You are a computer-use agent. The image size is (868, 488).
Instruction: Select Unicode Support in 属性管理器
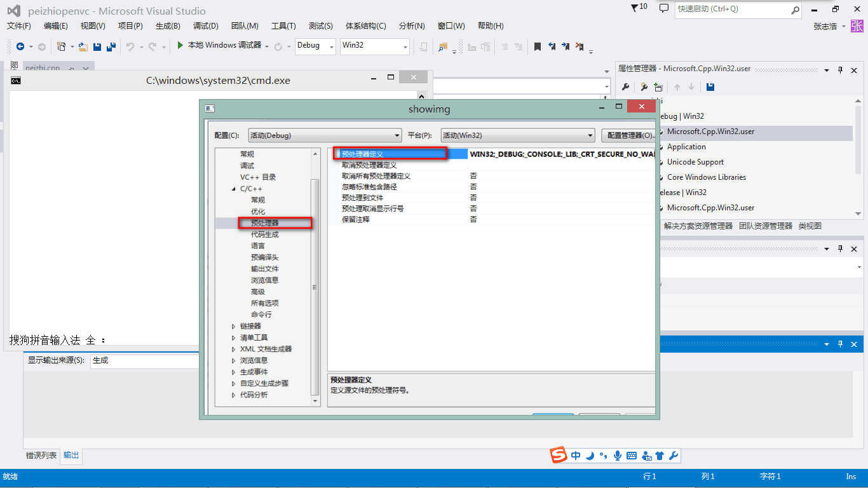(x=695, y=162)
